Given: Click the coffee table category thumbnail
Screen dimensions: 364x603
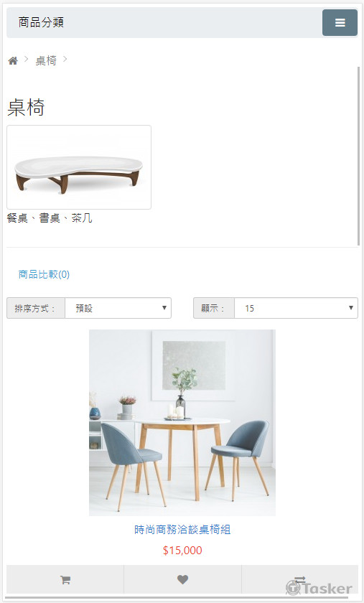Looking at the screenshot, I should [79, 167].
